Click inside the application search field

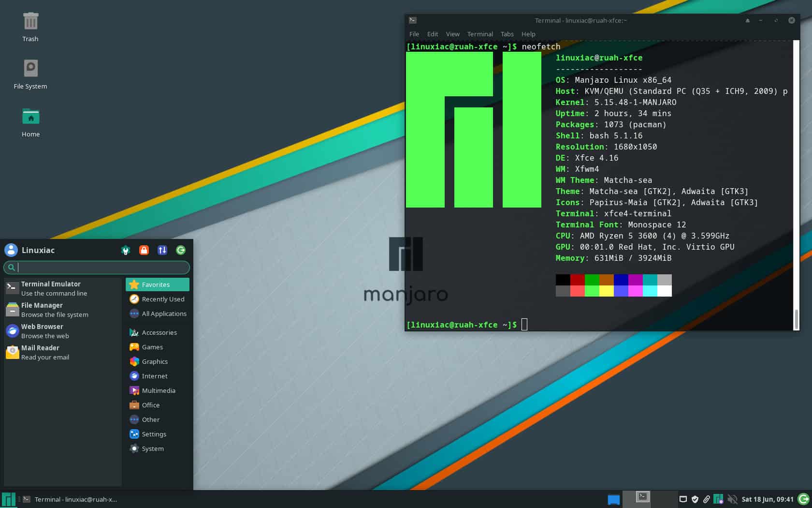[x=97, y=267]
